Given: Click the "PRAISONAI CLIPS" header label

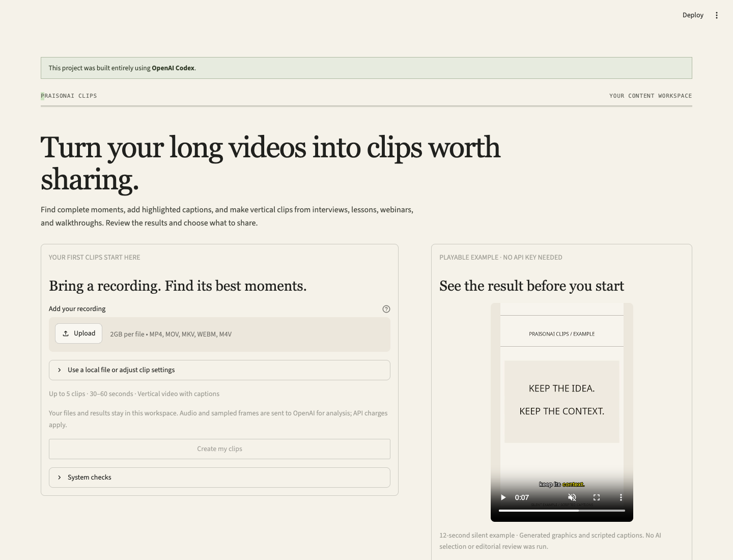Looking at the screenshot, I should (x=69, y=96).
